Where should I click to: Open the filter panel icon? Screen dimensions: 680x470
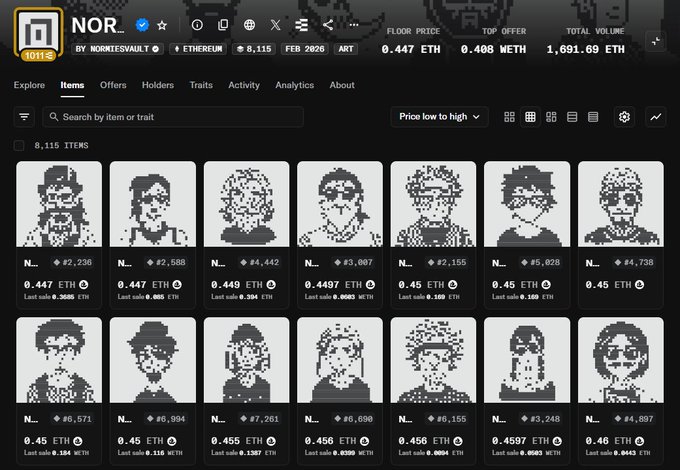24,117
